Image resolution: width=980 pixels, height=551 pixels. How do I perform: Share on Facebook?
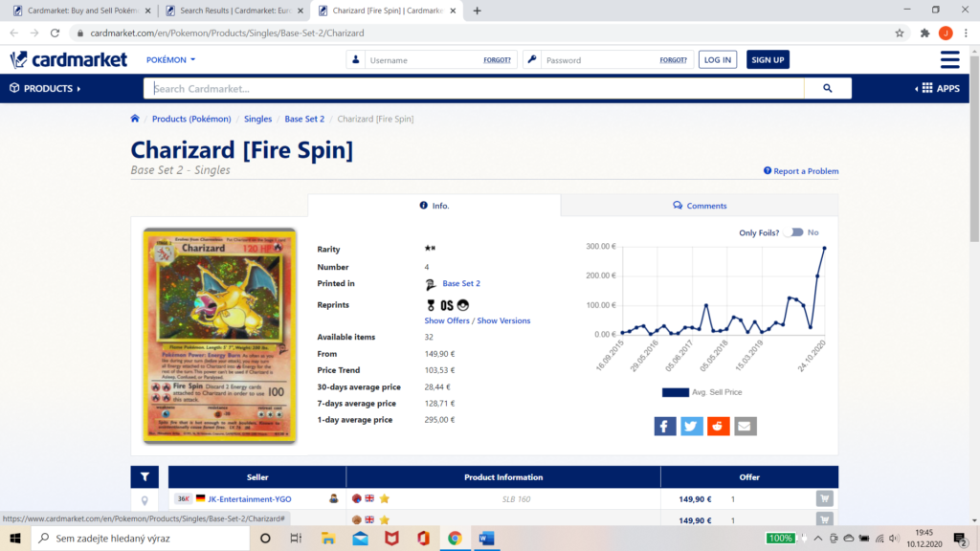(665, 426)
